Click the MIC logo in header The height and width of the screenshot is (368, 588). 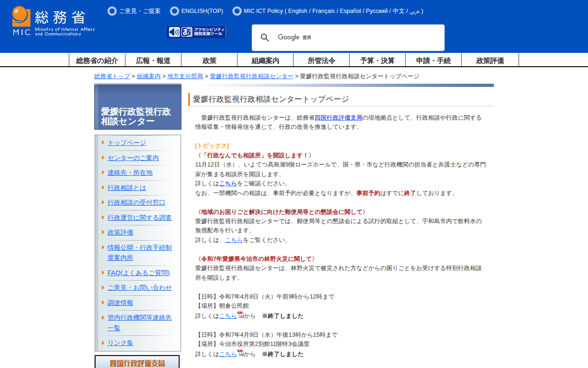(x=53, y=21)
